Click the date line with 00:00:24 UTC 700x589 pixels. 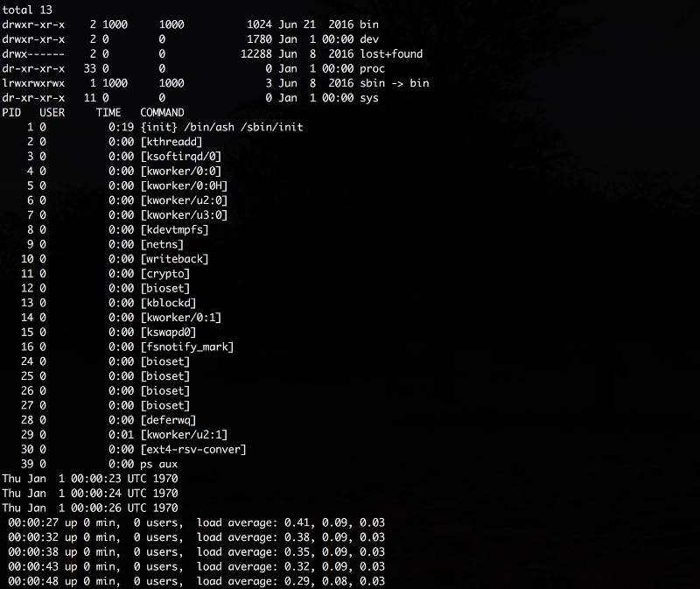[90, 494]
